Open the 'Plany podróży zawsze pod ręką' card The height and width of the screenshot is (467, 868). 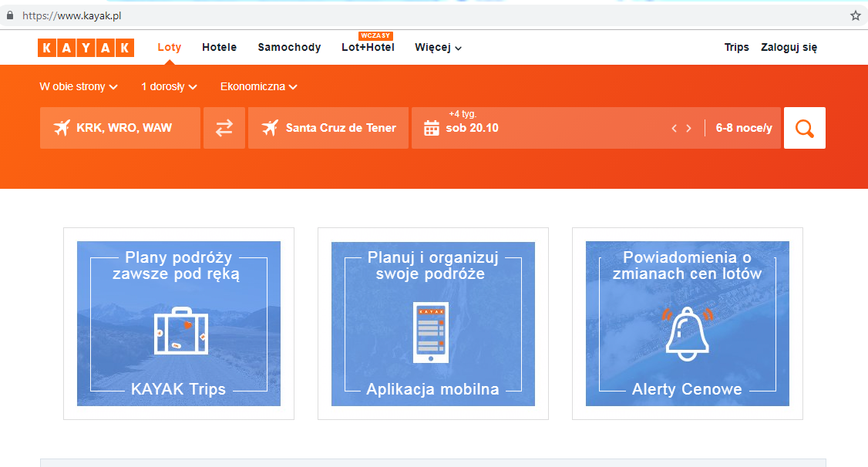click(x=179, y=324)
